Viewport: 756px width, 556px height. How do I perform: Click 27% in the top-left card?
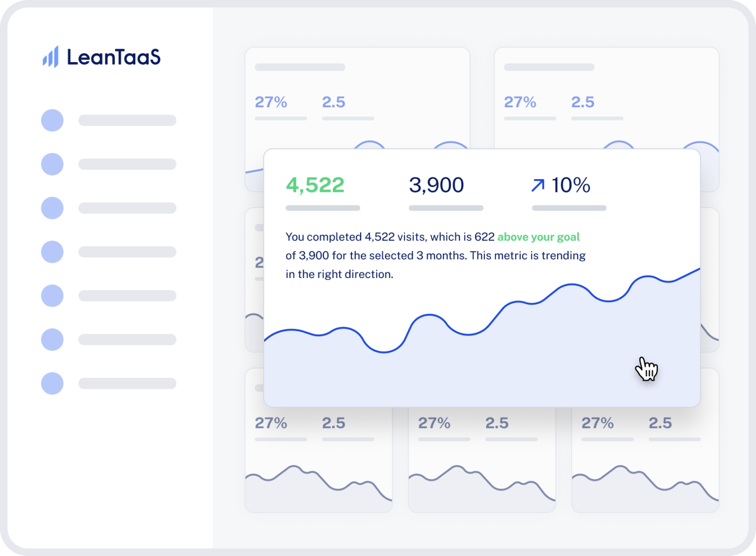271,102
